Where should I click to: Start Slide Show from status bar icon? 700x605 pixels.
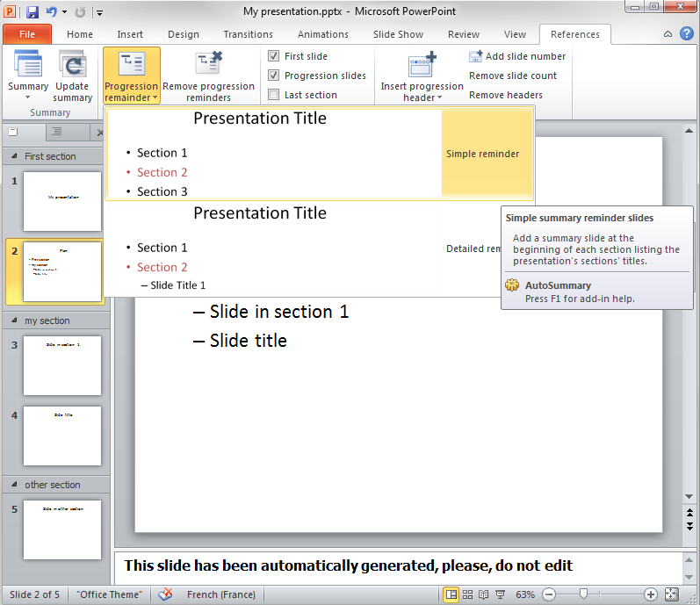[500, 594]
